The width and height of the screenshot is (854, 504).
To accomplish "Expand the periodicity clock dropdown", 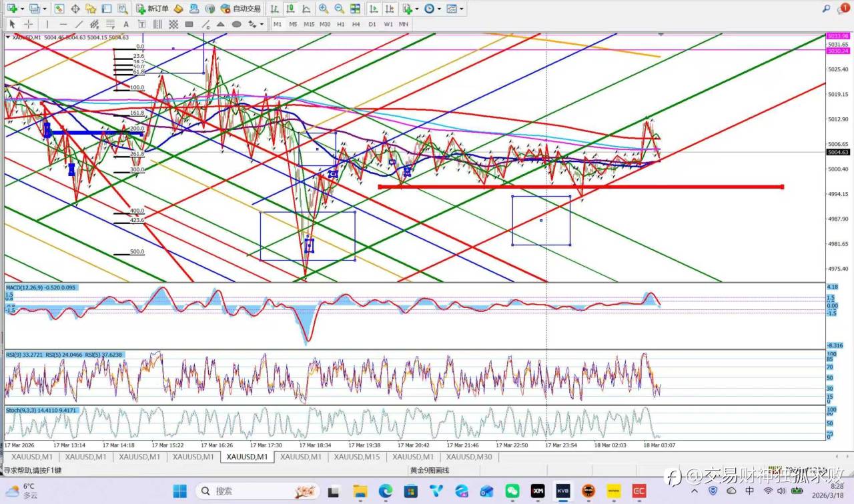I will click(x=438, y=9).
